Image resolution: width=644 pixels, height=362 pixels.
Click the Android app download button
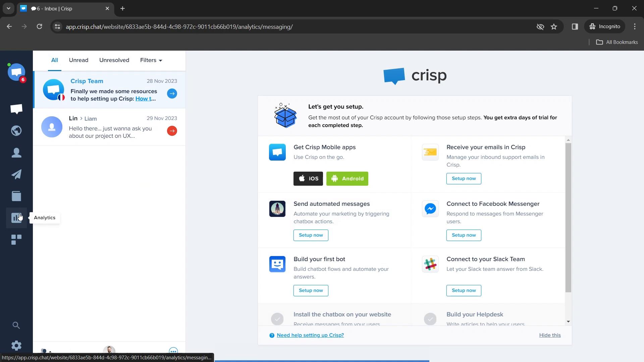point(347,178)
